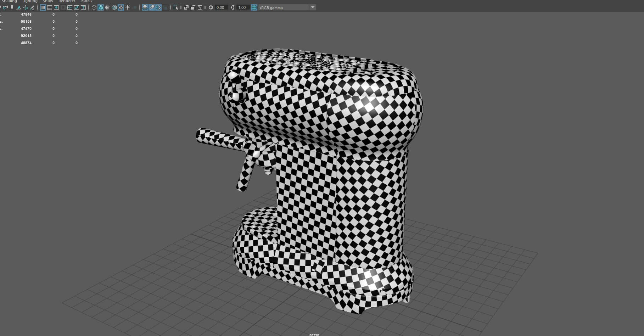Toggle the resolution gate overlay
This screenshot has width=644, height=336.
coord(56,7)
